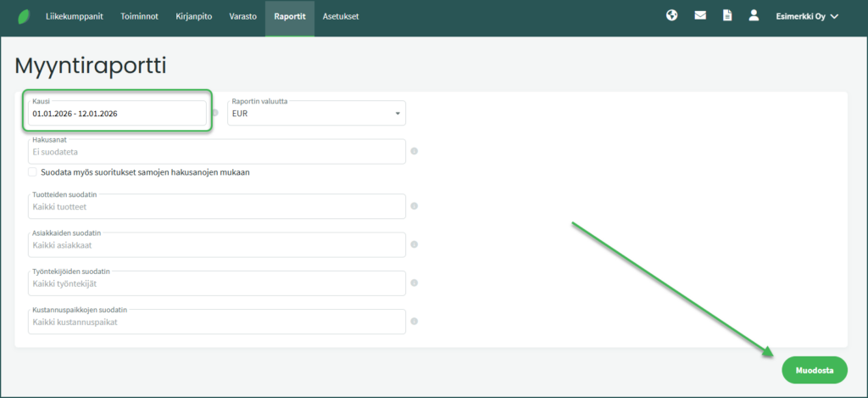Click info icon beside Tuotteiden suodatin
Image resolution: width=868 pixels, height=398 pixels.
pyautogui.click(x=415, y=206)
